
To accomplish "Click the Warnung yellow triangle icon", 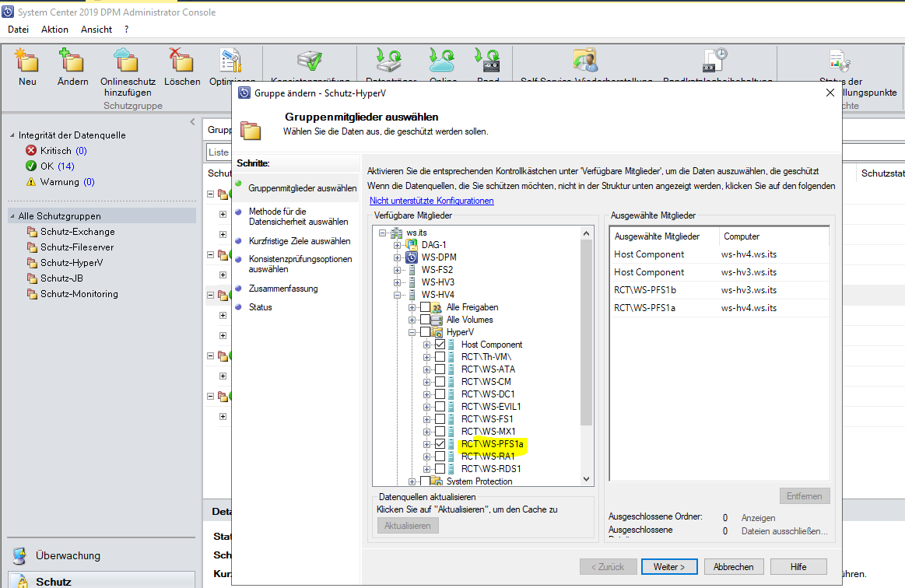I will tap(31, 182).
